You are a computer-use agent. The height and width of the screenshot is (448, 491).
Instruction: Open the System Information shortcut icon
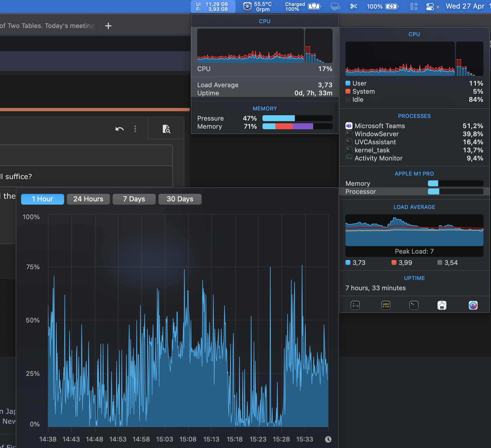(442, 305)
